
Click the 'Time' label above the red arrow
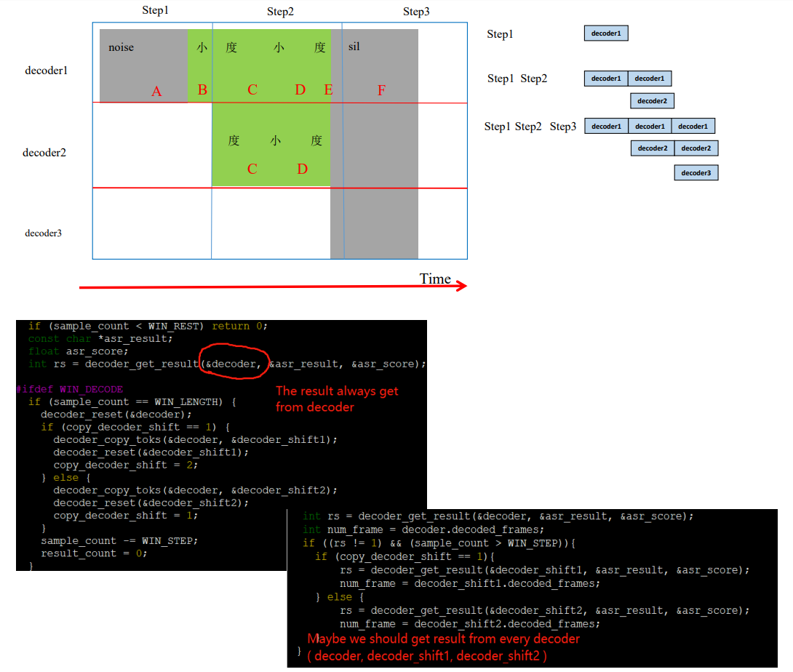pos(435,279)
